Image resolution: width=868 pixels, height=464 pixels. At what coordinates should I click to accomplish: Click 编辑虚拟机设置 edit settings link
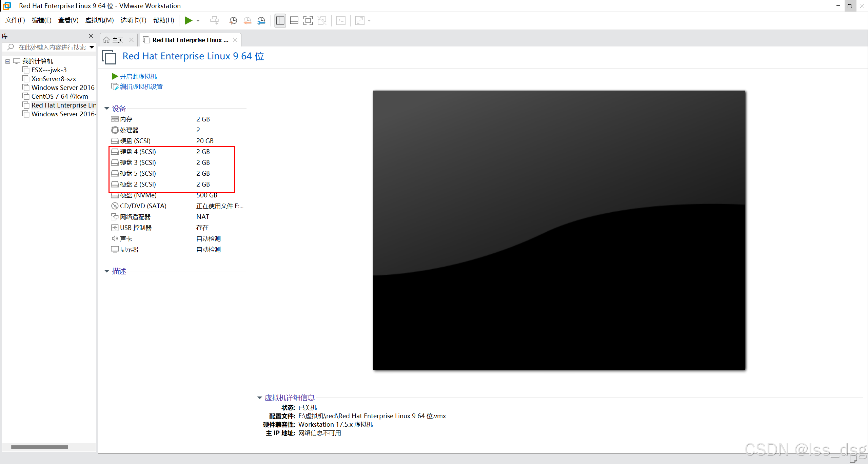141,87
